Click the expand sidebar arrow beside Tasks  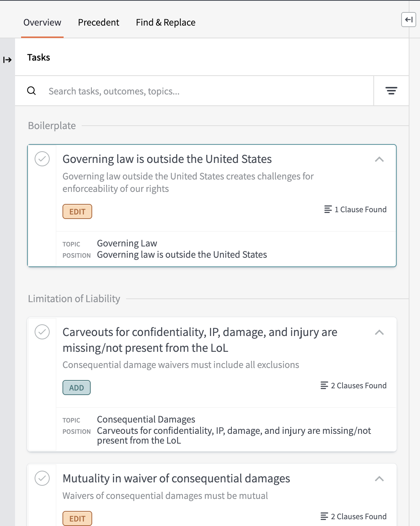[x=8, y=60]
